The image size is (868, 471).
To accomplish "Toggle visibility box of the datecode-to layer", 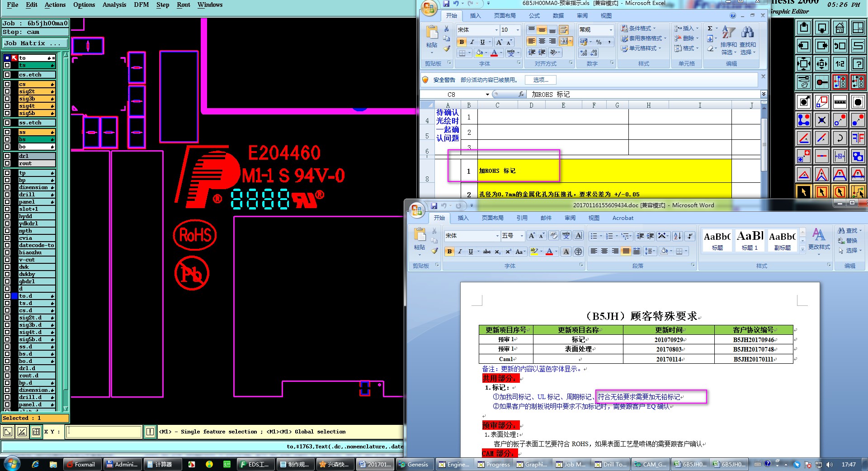I will click(7, 245).
